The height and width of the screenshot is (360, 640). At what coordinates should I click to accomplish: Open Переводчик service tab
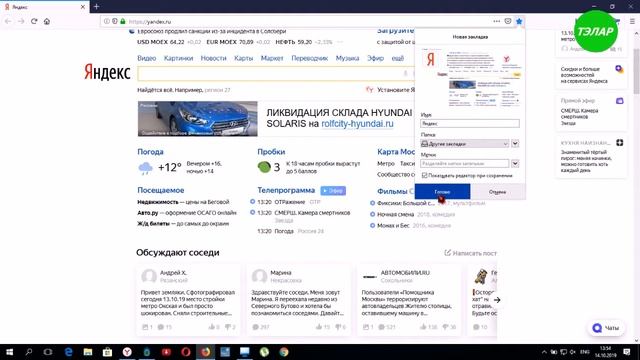309,58
